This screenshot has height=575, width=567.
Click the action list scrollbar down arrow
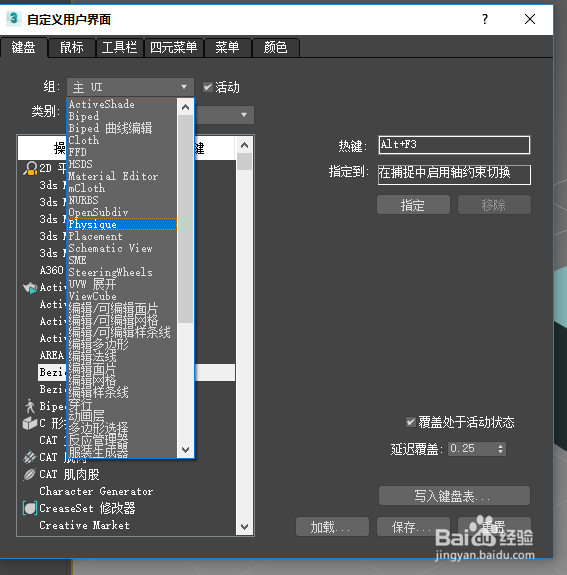245,527
